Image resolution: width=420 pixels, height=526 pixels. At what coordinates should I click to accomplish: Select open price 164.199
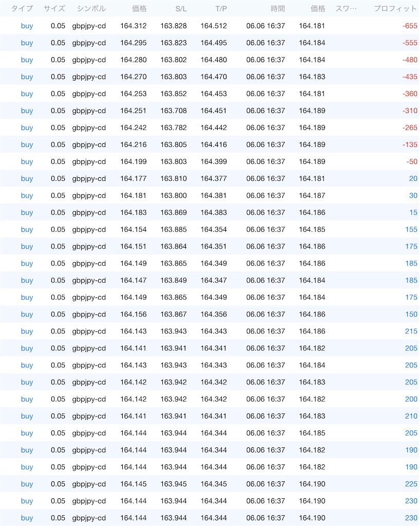(133, 162)
